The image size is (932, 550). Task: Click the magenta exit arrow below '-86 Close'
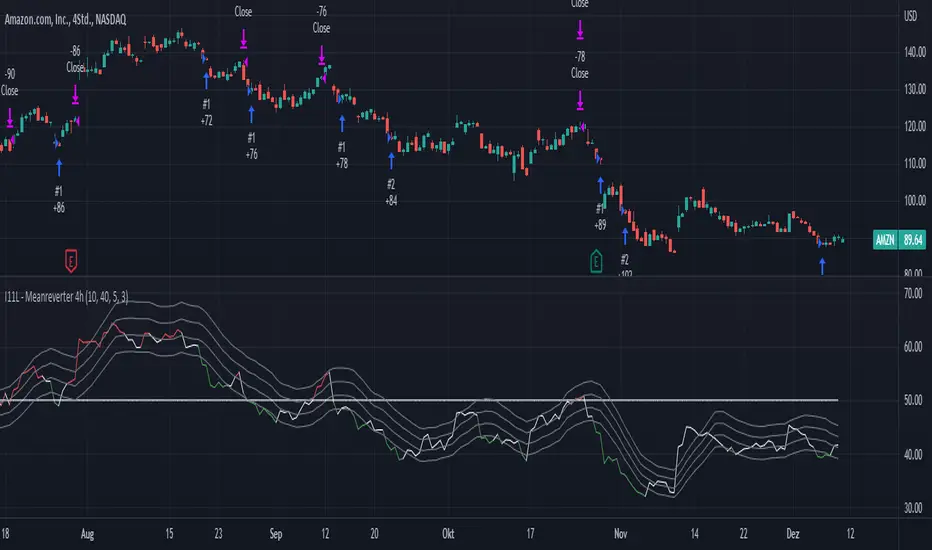[x=76, y=95]
